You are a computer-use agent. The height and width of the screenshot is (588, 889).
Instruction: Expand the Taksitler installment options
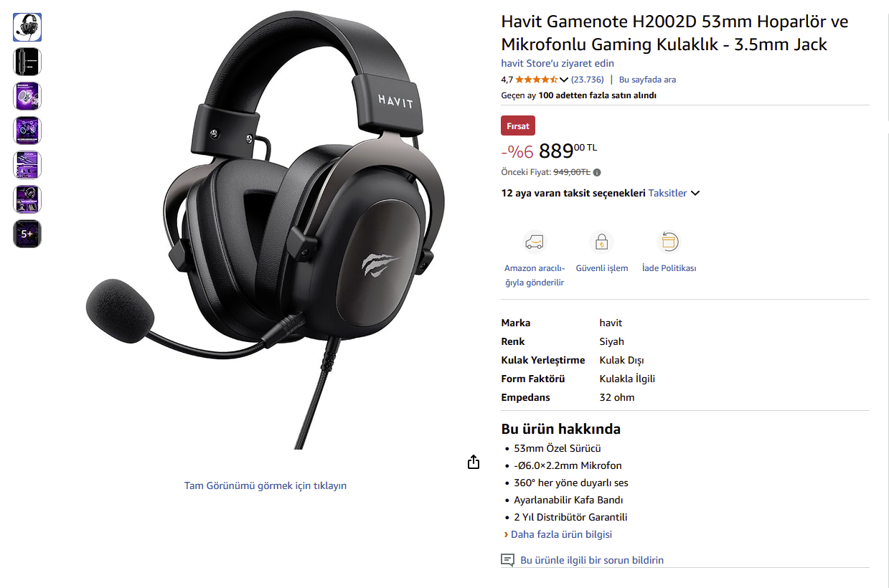674,193
